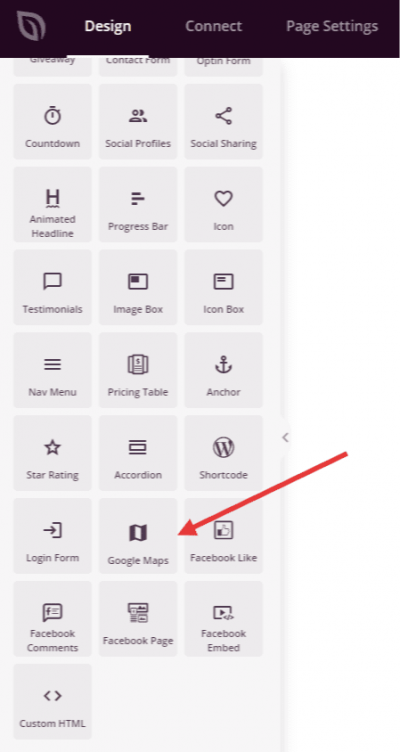The width and height of the screenshot is (400, 752).
Task: Pick the Animated Headline block
Action: (52, 205)
